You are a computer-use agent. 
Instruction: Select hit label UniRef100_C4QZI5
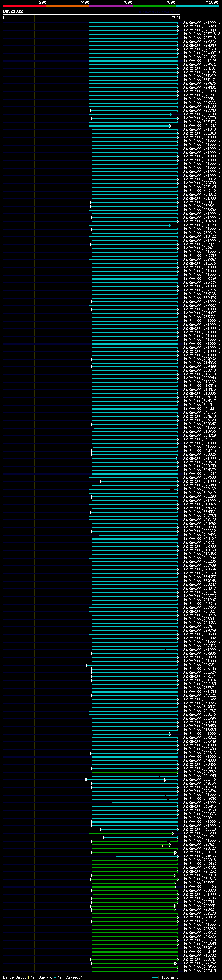point(199,451)
